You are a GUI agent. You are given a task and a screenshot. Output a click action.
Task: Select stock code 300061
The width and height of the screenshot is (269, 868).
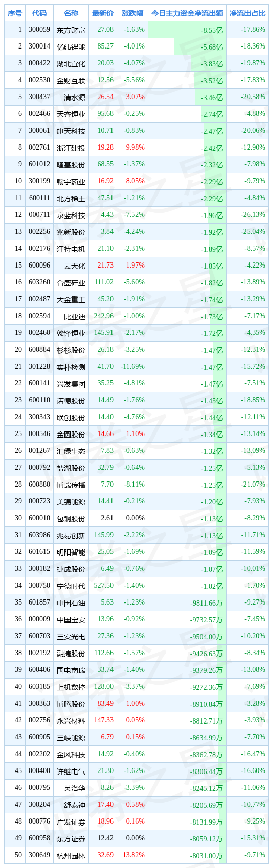pyautogui.click(x=39, y=131)
